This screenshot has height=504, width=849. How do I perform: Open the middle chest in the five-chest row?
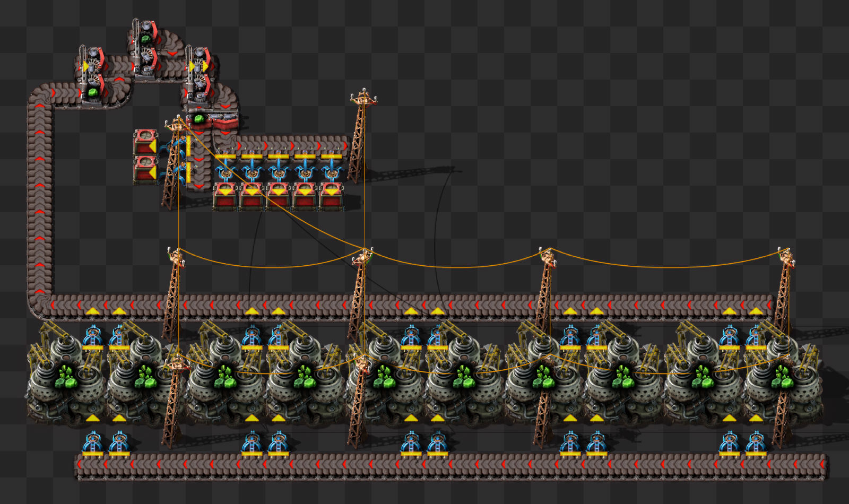[279, 197]
